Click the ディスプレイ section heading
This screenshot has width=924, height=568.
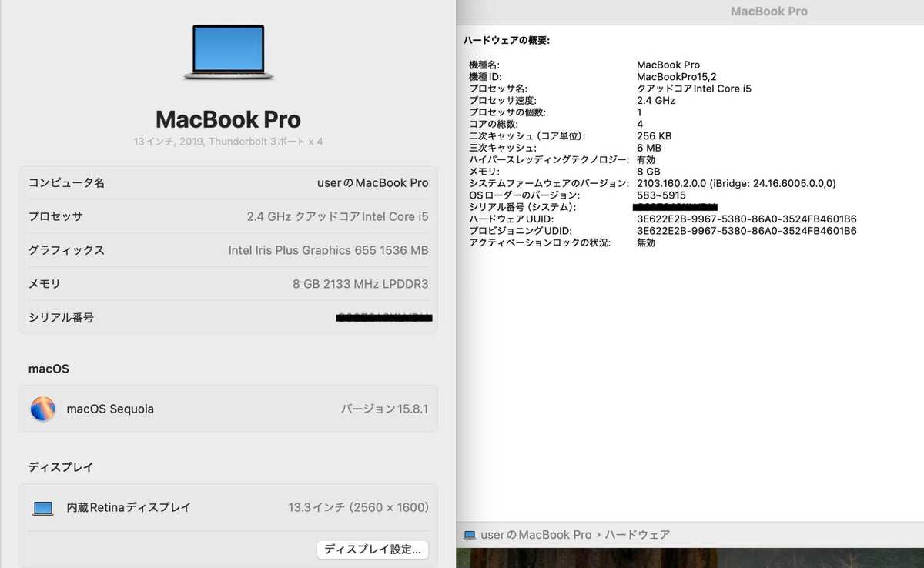(x=61, y=467)
